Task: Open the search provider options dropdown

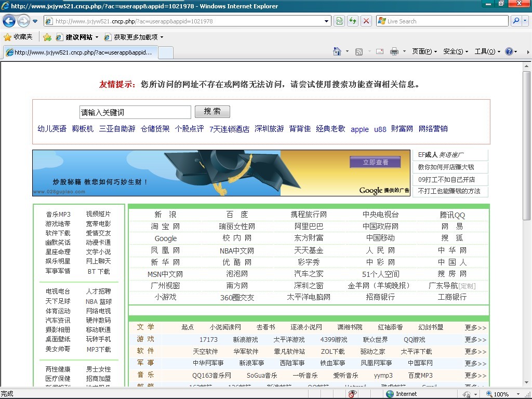Action: point(525,21)
